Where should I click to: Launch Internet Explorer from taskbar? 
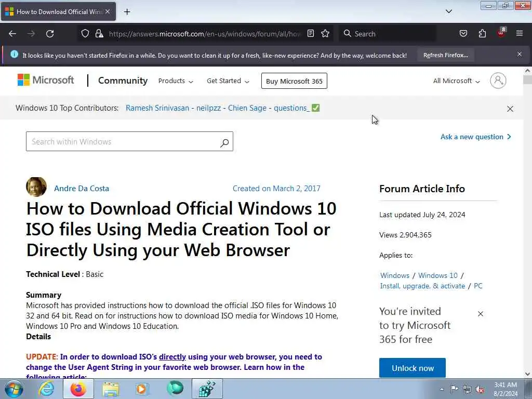tap(46, 389)
